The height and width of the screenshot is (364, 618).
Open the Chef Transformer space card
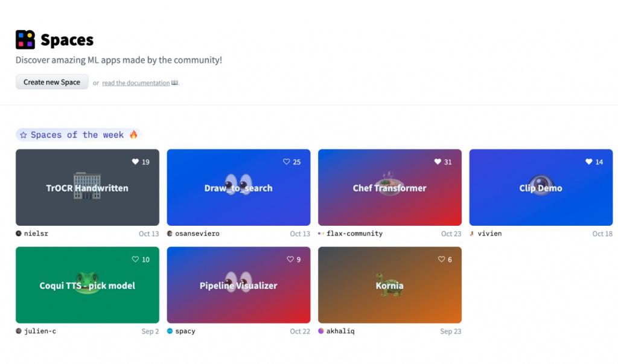[389, 188]
